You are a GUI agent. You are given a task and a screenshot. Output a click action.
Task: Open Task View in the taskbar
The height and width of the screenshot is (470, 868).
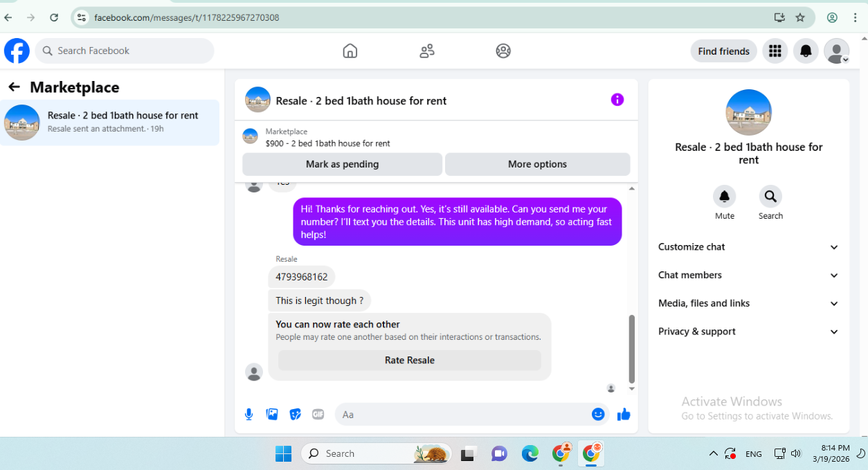tap(468, 454)
